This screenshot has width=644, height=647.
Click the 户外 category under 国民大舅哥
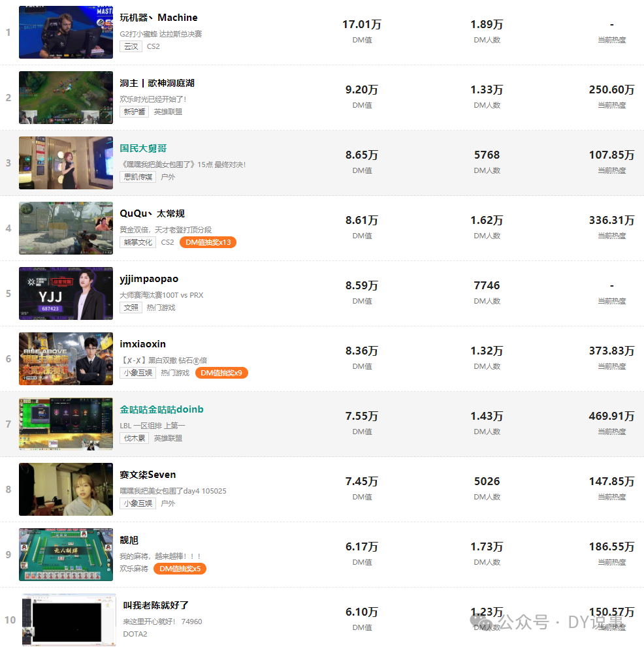click(168, 177)
